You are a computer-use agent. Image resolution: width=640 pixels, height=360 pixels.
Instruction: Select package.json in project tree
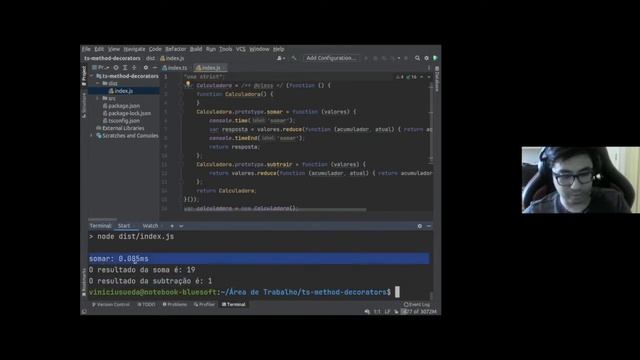click(x=121, y=106)
